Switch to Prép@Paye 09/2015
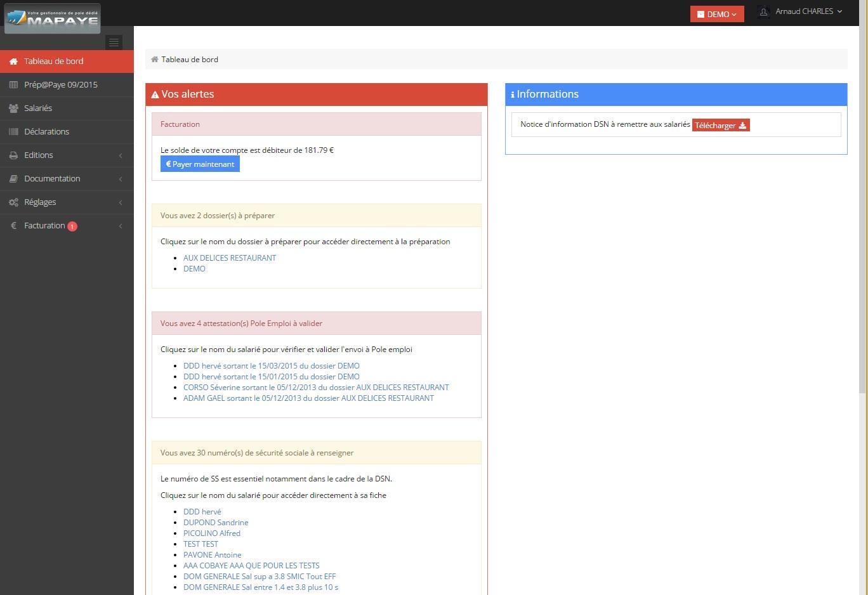Screen dimensions: 868x595 pos(60,84)
